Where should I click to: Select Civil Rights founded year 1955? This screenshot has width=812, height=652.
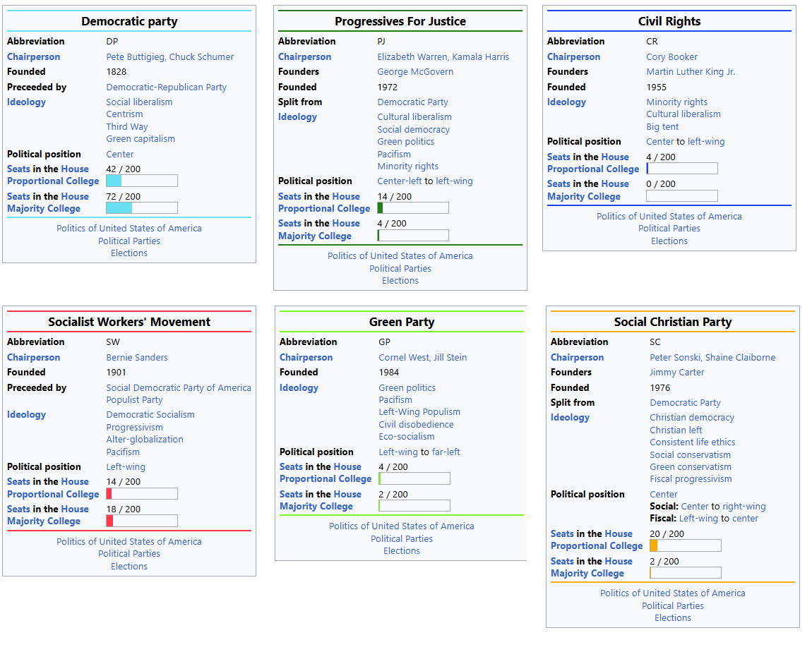(x=656, y=87)
